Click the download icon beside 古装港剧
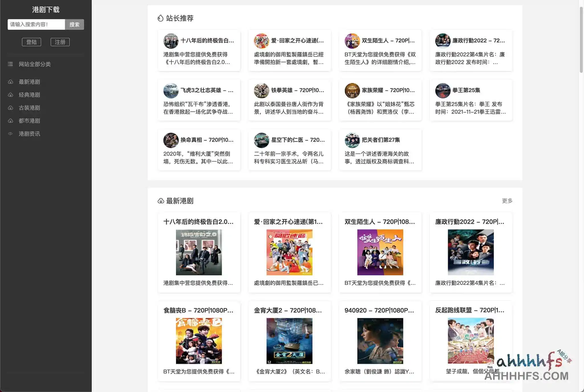Screen dimensions: 584x392 click(10, 108)
